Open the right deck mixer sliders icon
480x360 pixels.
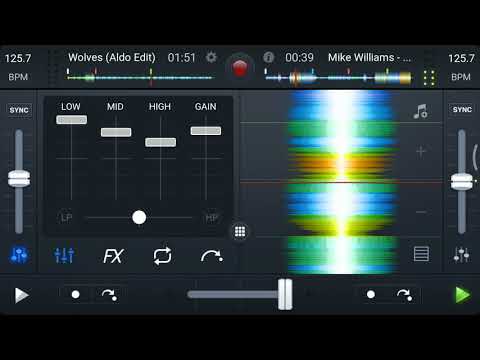point(462,255)
